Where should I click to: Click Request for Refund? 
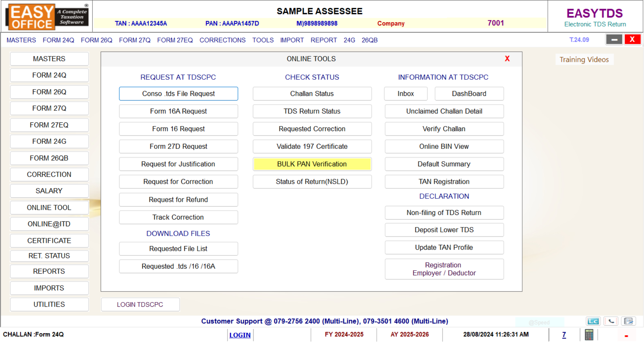[x=178, y=200]
